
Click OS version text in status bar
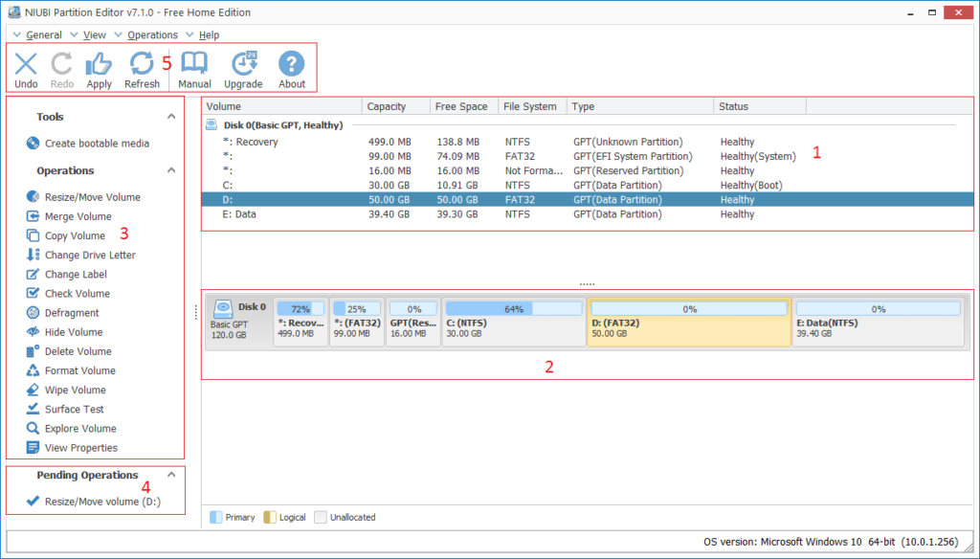(831, 542)
